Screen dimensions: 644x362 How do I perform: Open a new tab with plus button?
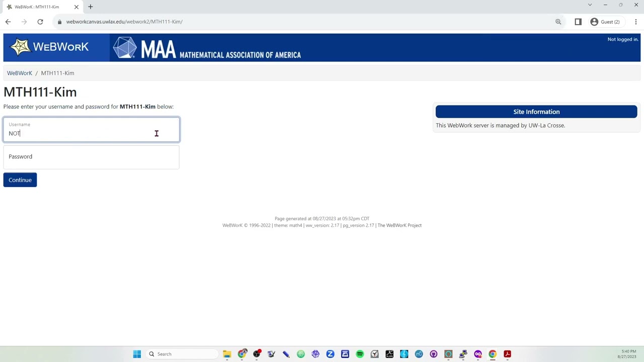tap(91, 7)
